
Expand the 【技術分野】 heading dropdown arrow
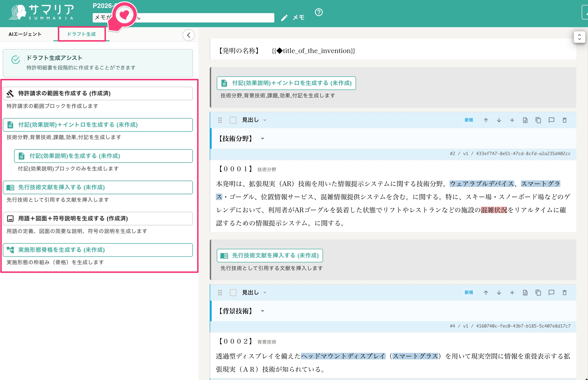point(262,139)
